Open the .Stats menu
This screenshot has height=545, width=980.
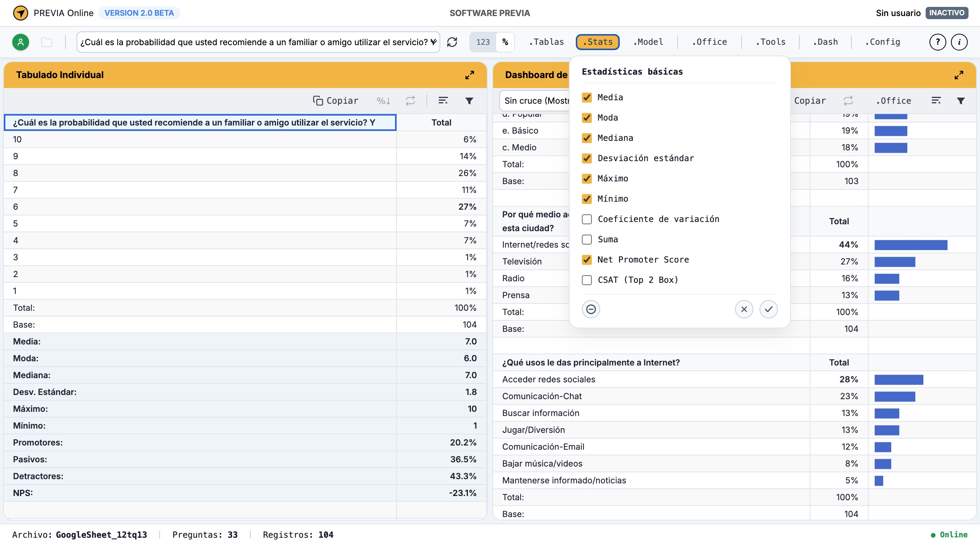[x=598, y=42]
